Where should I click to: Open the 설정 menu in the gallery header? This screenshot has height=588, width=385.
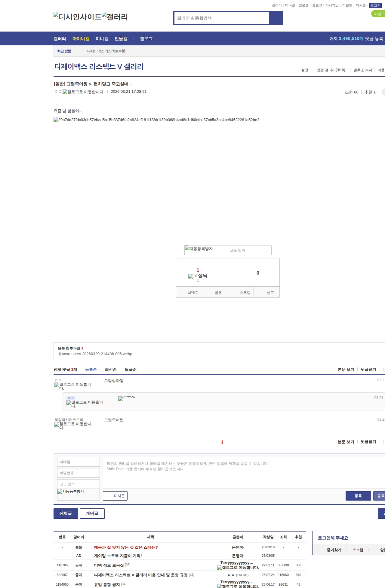[x=305, y=70]
